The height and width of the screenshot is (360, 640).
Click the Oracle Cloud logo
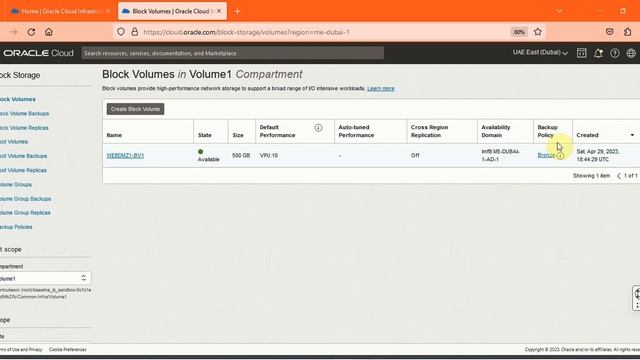(x=38, y=53)
